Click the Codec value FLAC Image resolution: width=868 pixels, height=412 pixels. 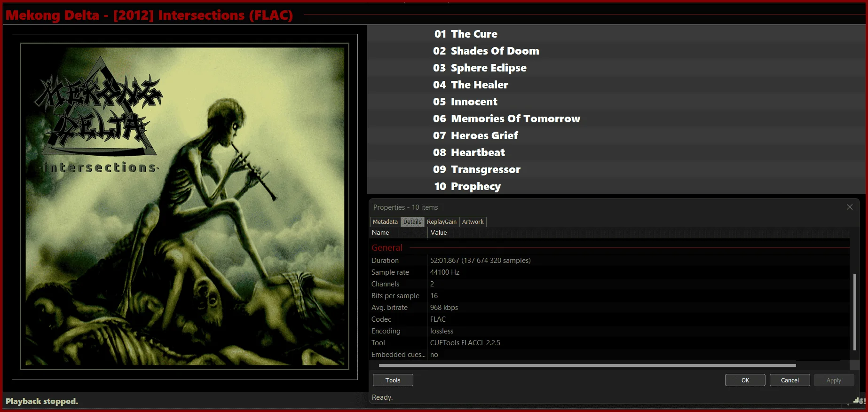438,319
